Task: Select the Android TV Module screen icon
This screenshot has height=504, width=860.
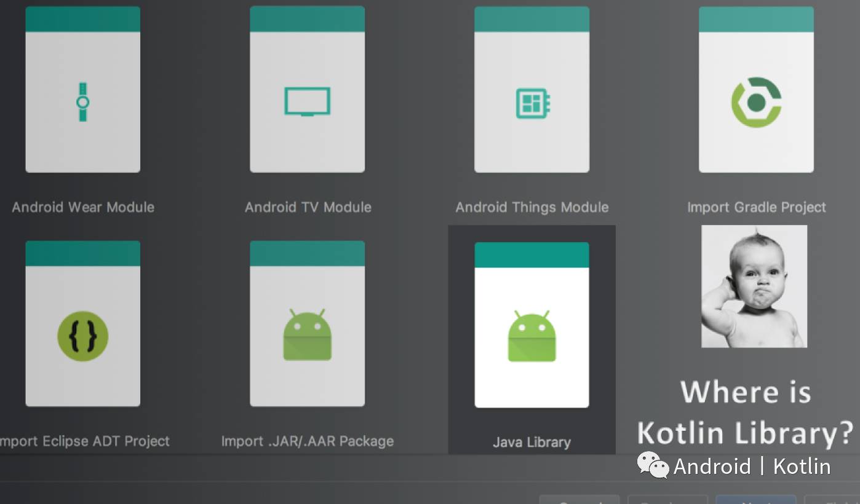Action: pyautogui.click(x=308, y=102)
